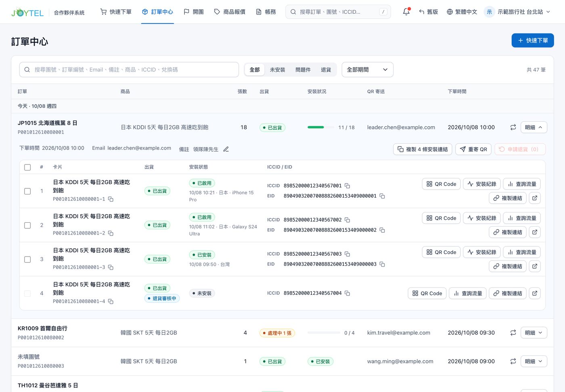Click install progress bar for KR1009 order

(324, 333)
